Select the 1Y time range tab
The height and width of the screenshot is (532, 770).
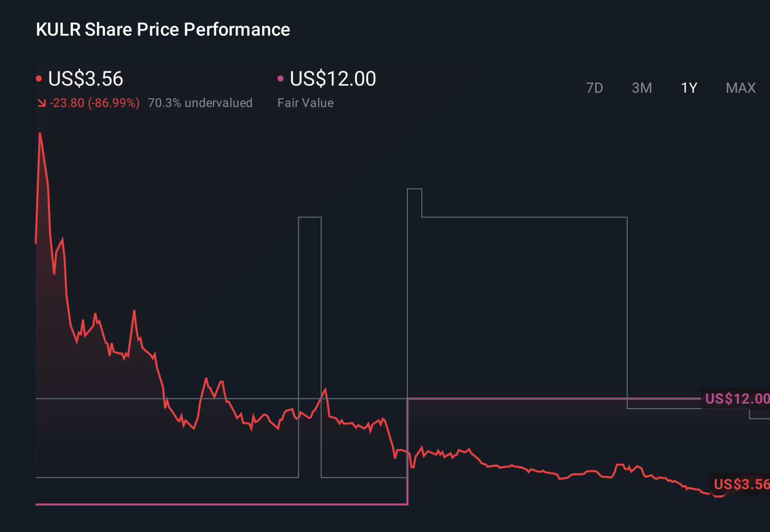(689, 88)
